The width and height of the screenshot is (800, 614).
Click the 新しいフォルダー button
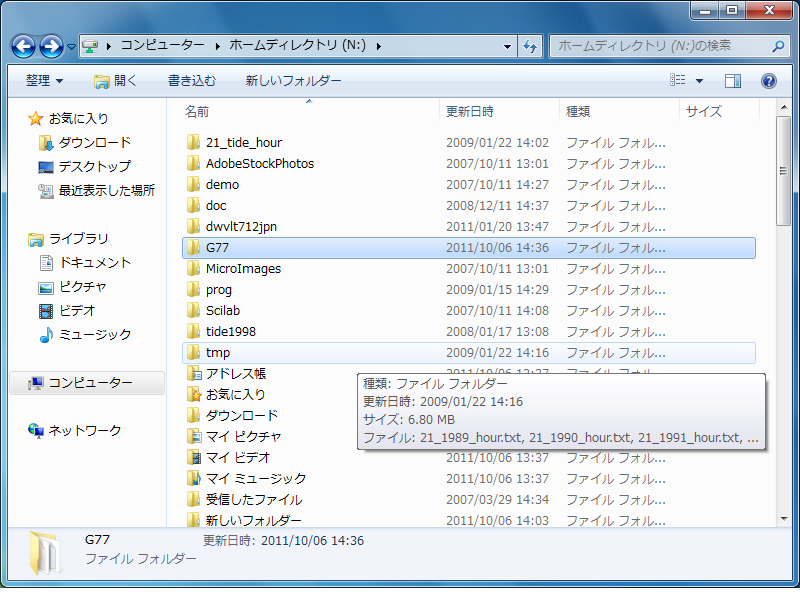click(293, 81)
